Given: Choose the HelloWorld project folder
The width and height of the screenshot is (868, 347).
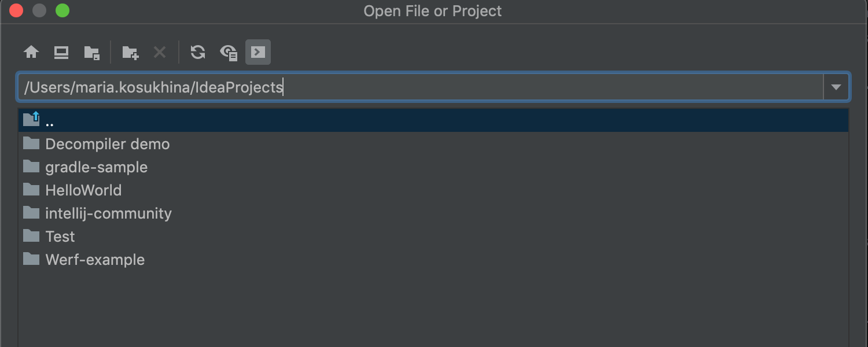Looking at the screenshot, I should click(83, 190).
